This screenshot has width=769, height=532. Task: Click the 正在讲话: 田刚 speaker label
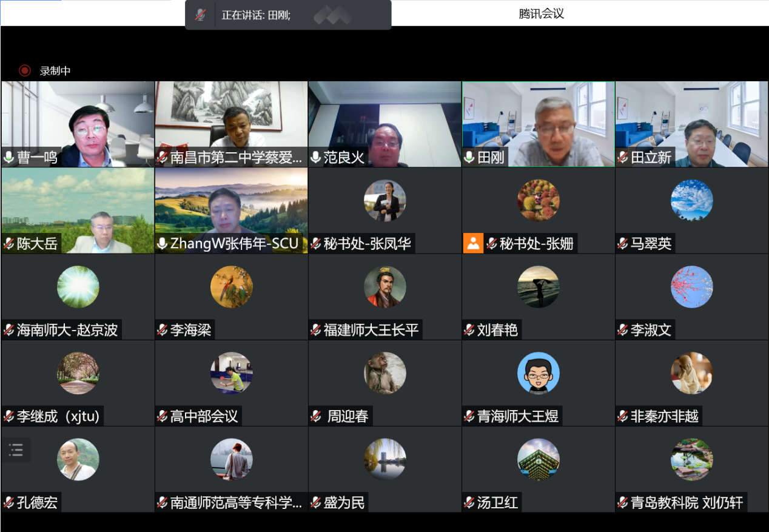click(x=256, y=15)
